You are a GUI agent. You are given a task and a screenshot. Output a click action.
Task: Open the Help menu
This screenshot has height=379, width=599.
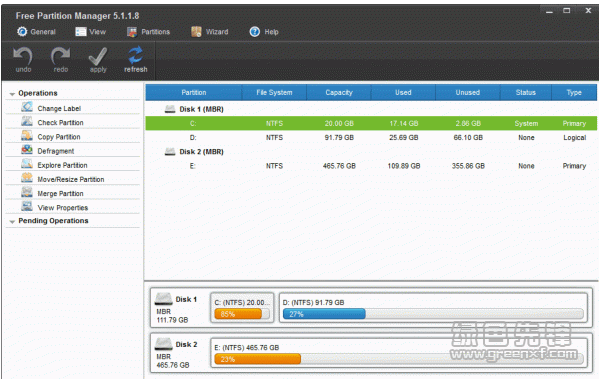click(x=264, y=32)
